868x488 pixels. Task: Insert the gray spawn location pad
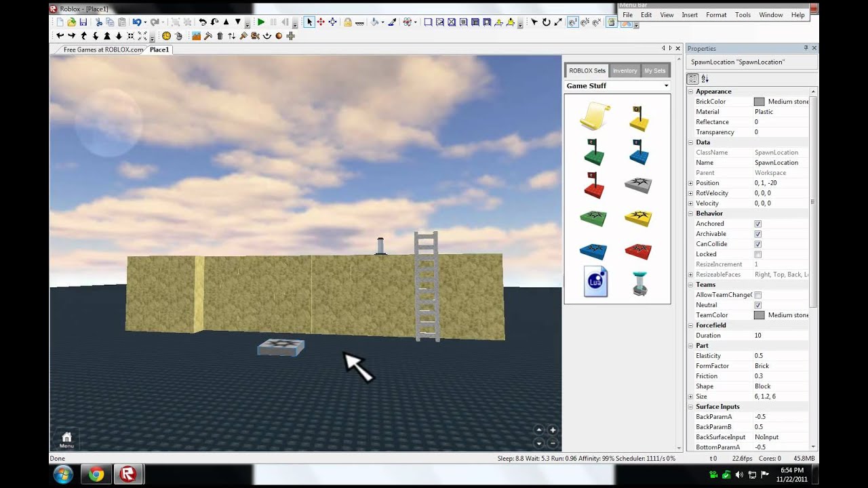pyautogui.click(x=638, y=184)
